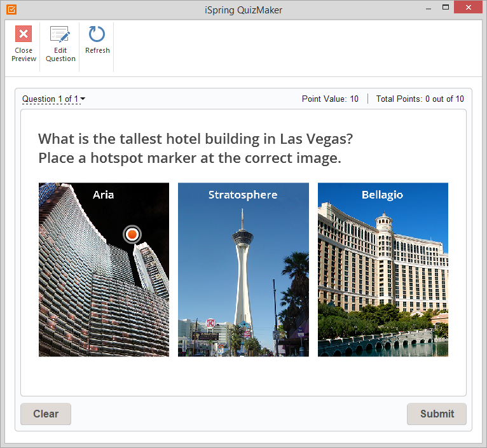This screenshot has width=487, height=448.
Task: Click the Stratosphere label text
Action: coord(243,195)
